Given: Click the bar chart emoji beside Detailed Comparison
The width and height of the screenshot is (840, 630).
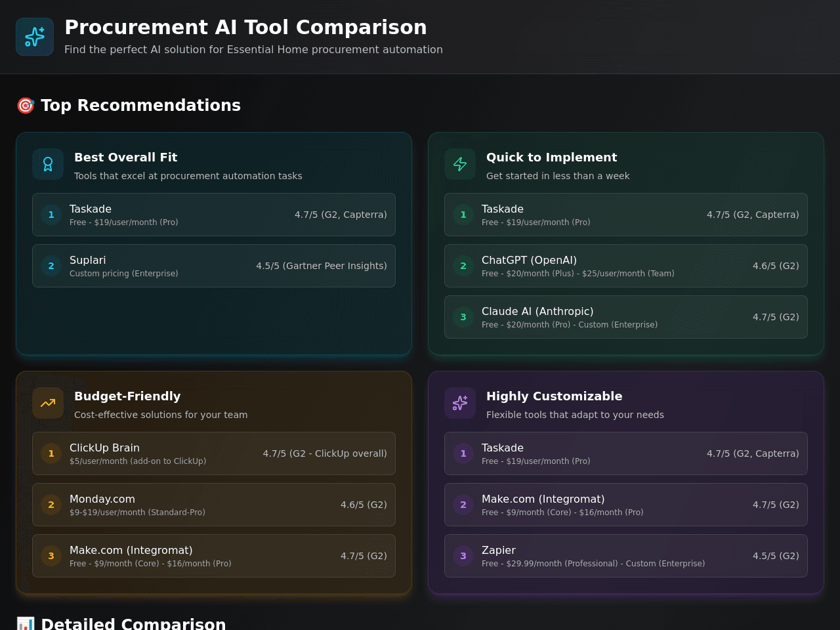Looking at the screenshot, I should (x=26, y=624).
